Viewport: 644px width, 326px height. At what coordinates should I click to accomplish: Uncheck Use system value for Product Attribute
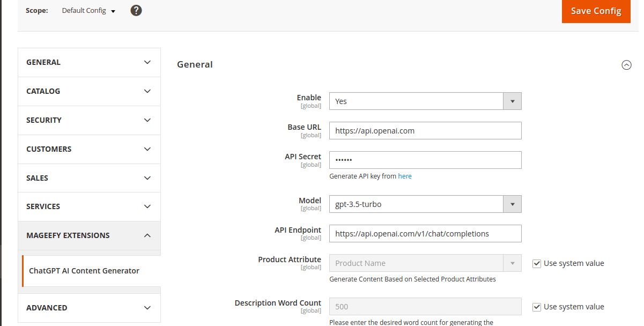536,263
